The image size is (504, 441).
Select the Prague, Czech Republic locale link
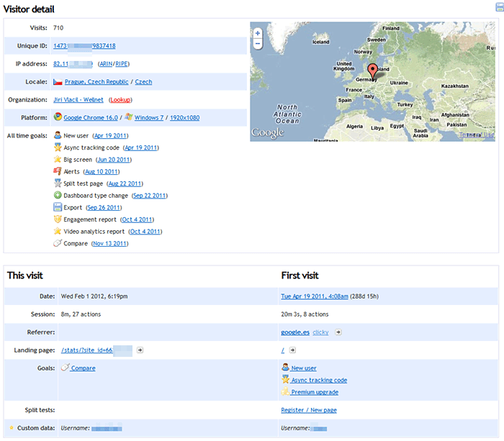coord(97,82)
